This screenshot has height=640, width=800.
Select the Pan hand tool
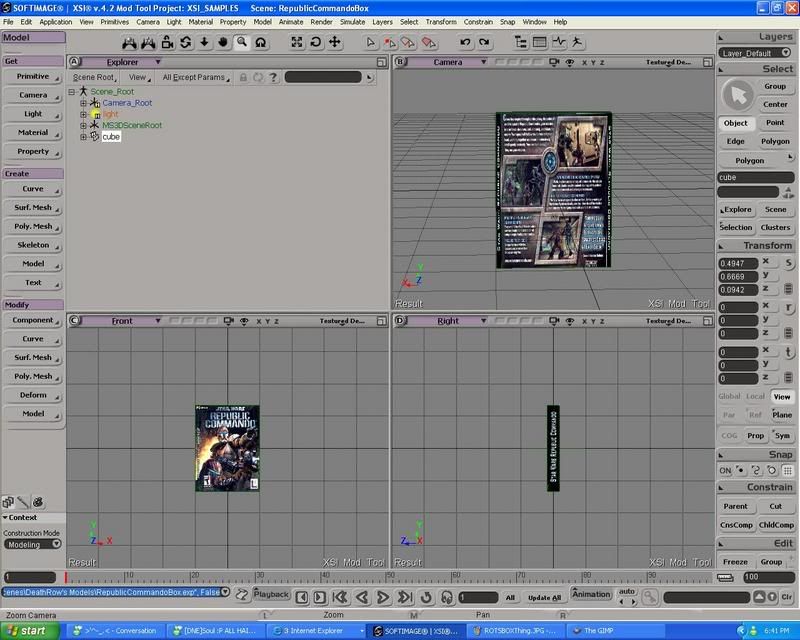coord(223,42)
